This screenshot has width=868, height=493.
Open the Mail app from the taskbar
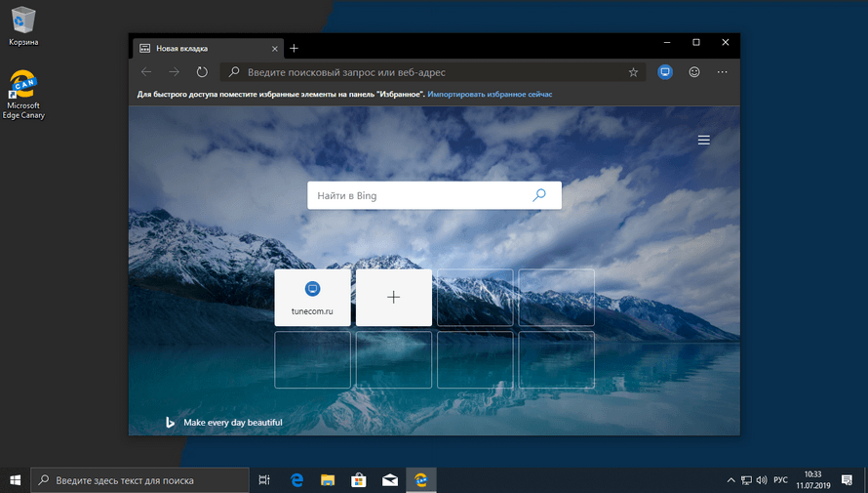pyautogui.click(x=390, y=480)
